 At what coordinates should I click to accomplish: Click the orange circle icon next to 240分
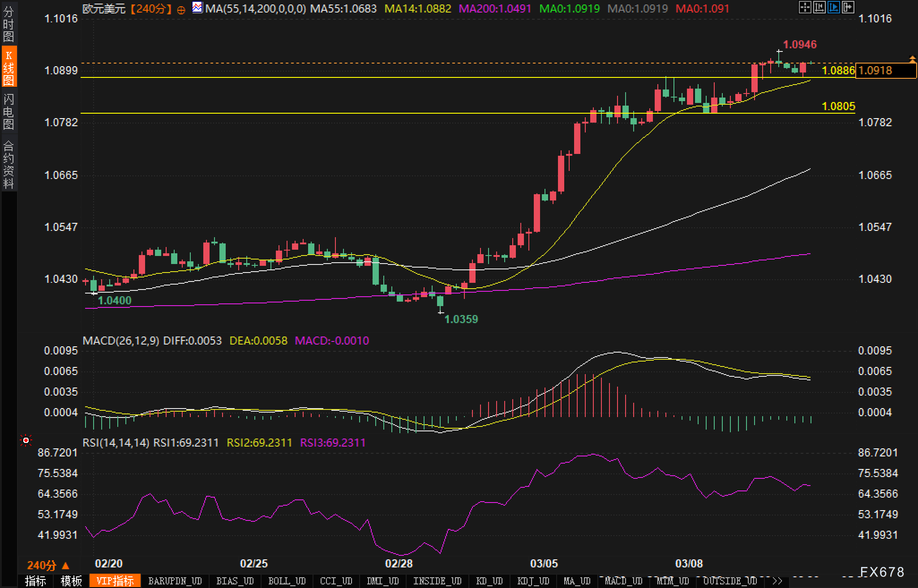tap(181, 10)
